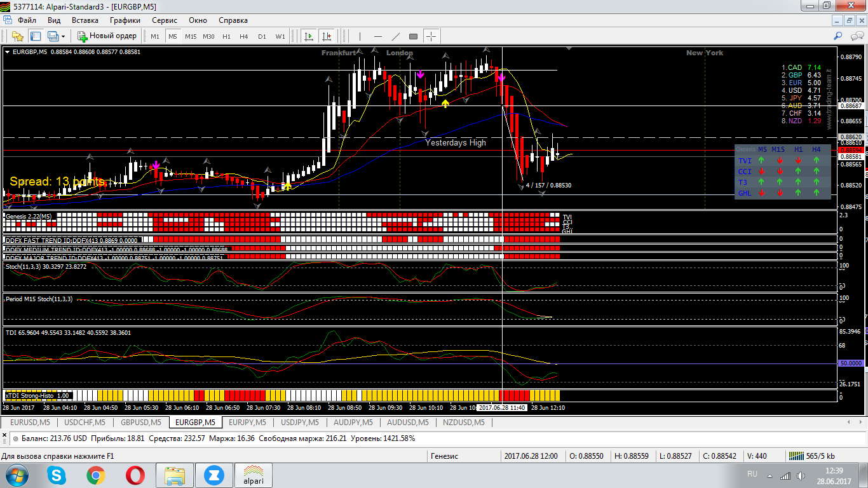
Task: Toggle chart auto-scroll icon
Action: click(x=309, y=36)
